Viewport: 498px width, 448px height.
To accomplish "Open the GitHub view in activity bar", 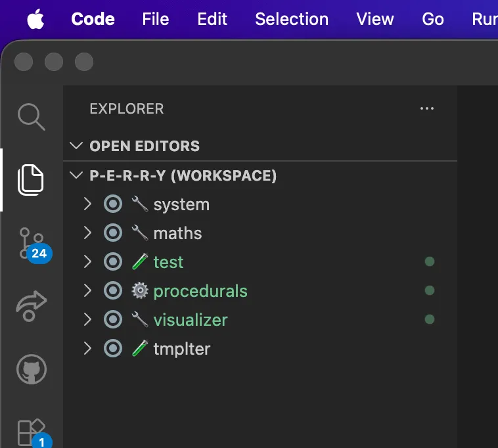I will [32, 369].
